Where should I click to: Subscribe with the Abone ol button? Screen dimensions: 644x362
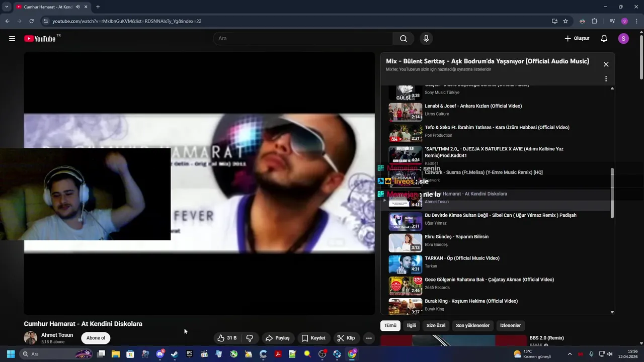[96, 338]
